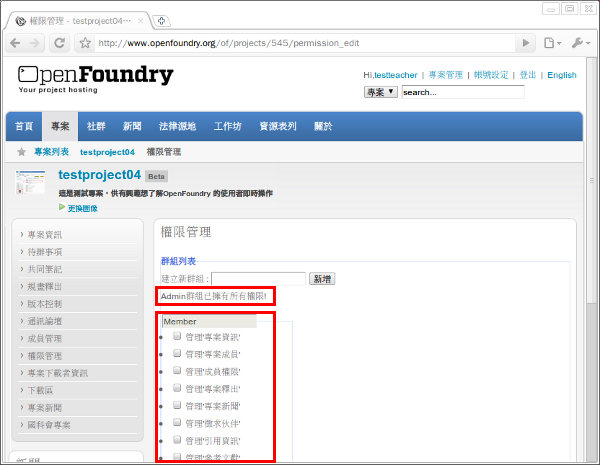Open 版本控制 in the sidebar

pos(45,304)
